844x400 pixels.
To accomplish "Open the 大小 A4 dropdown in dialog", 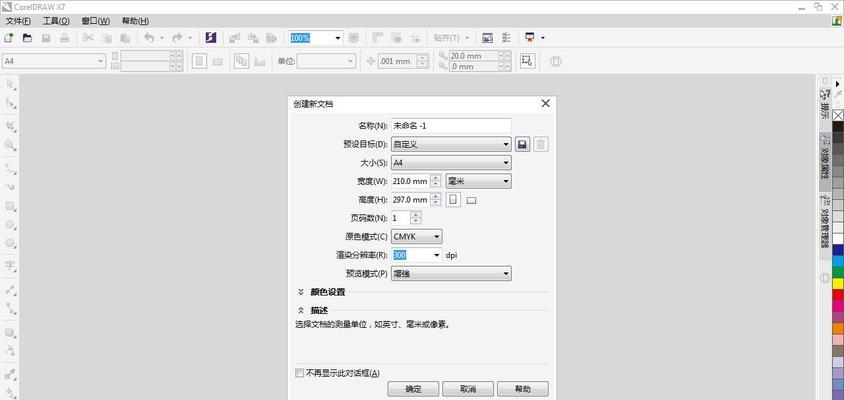I will [x=451, y=163].
